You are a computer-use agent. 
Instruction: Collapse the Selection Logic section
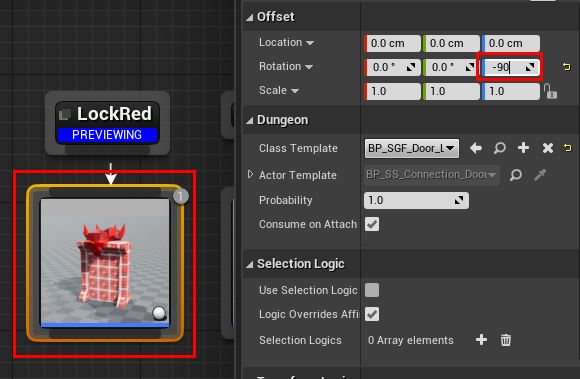click(x=250, y=264)
